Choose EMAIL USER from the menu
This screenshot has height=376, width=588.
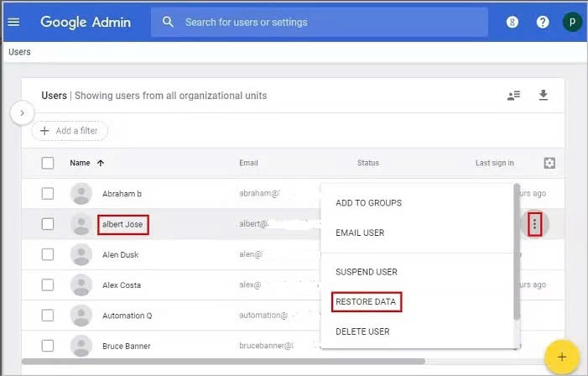[360, 232]
